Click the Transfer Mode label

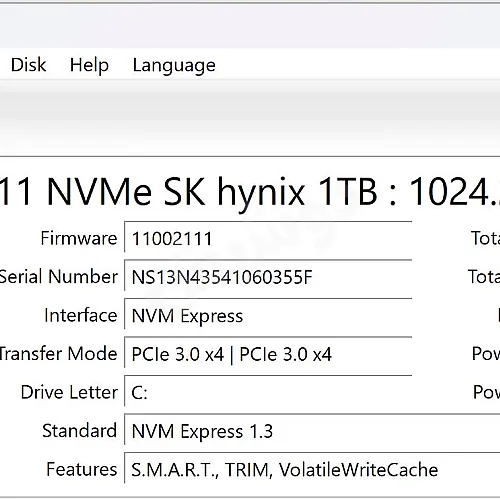[59, 353]
